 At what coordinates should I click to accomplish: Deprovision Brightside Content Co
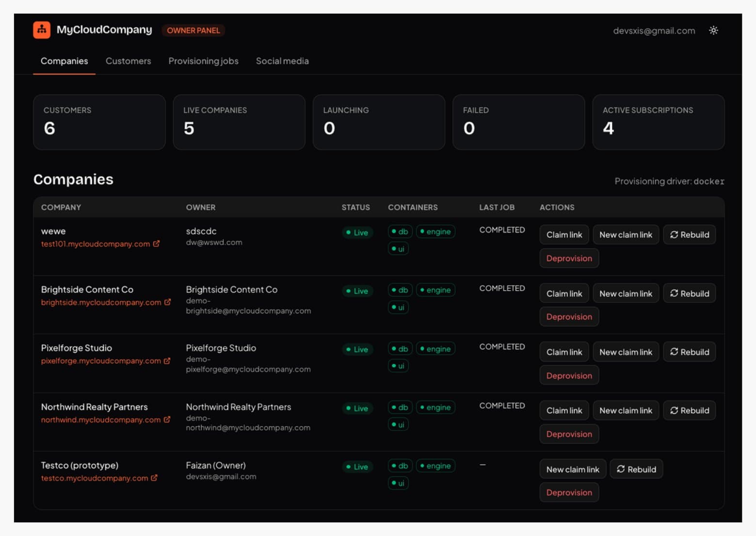click(x=569, y=316)
